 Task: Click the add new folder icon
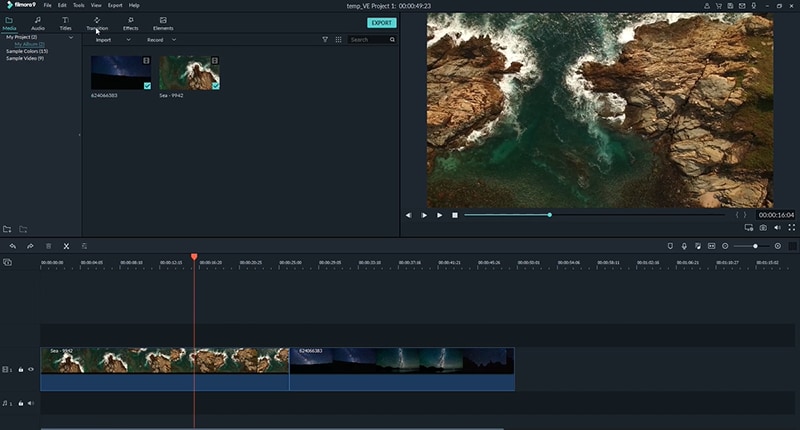click(7, 230)
